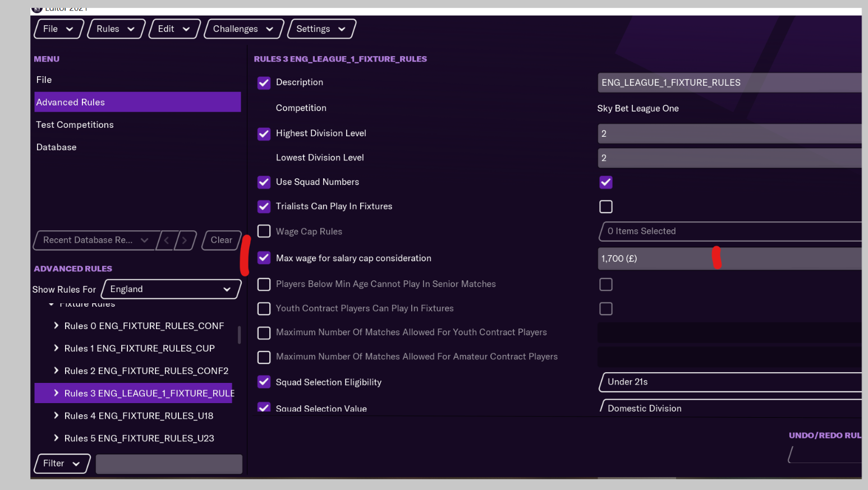Expand Rules 2 ENG_FIXTURE_RULES_CONF2 chevron
This screenshot has width=868, height=490.
(x=56, y=371)
